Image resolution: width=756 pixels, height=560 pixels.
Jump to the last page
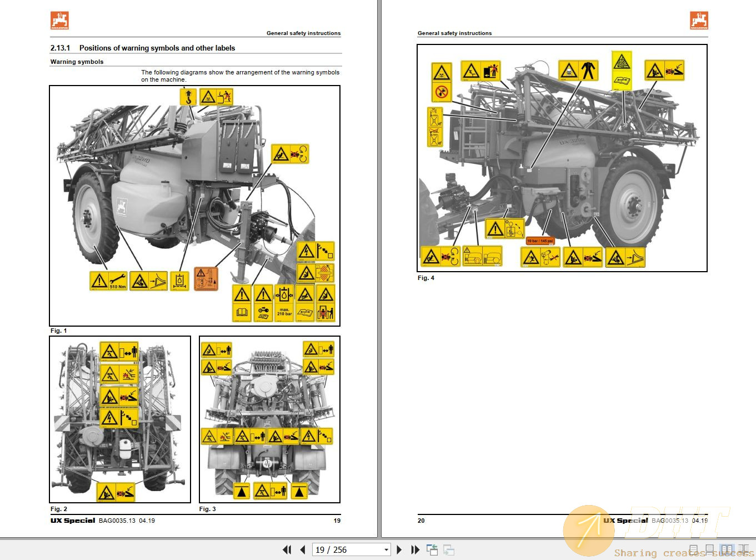pyautogui.click(x=415, y=549)
